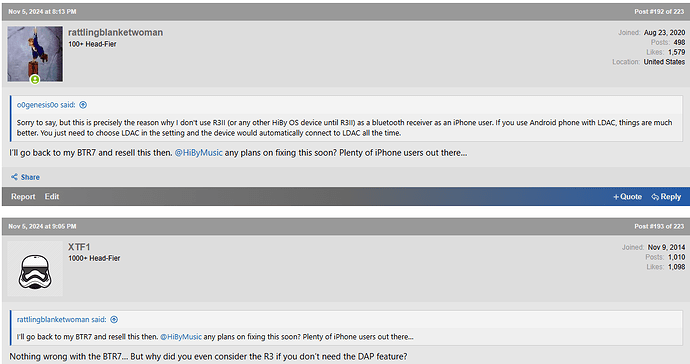Open the 'Post #192 of 223' permalink
The height and width of the screenshot is (364, 690).
pyautogui.click(x=659, y=11)
